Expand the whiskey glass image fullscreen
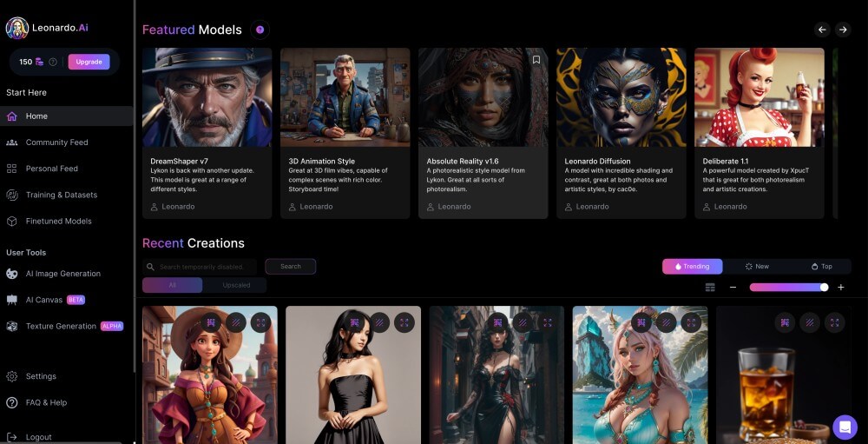Screen dimensions: 868x444 coord(834,322)
